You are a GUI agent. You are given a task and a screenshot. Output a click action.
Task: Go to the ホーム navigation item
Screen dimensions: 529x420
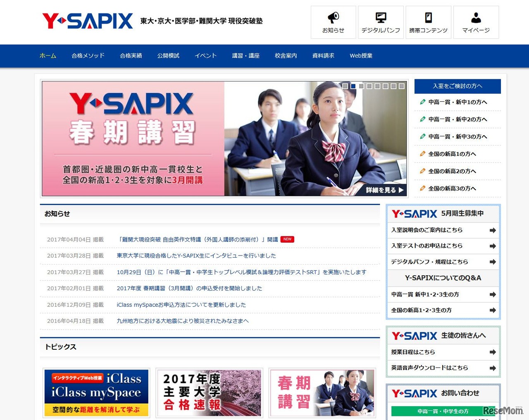(x=48, y=56)
